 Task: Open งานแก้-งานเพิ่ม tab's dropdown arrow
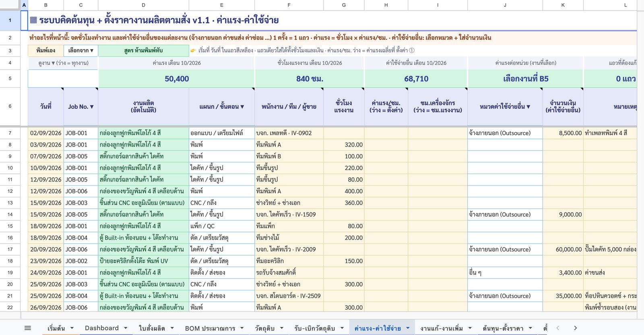coord(470,328)
